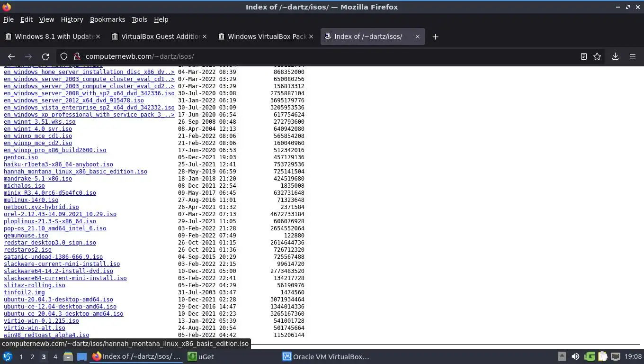Open virtio-win-alt.iso link
The width and height of the screenshot is (644, 364).
[35, 328]
